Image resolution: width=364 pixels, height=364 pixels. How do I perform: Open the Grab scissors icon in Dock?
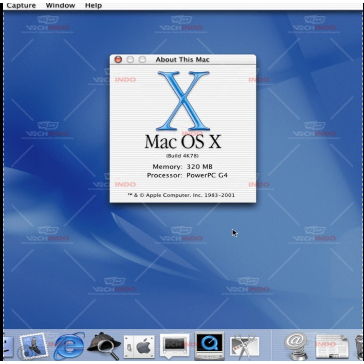click(244, 347)
